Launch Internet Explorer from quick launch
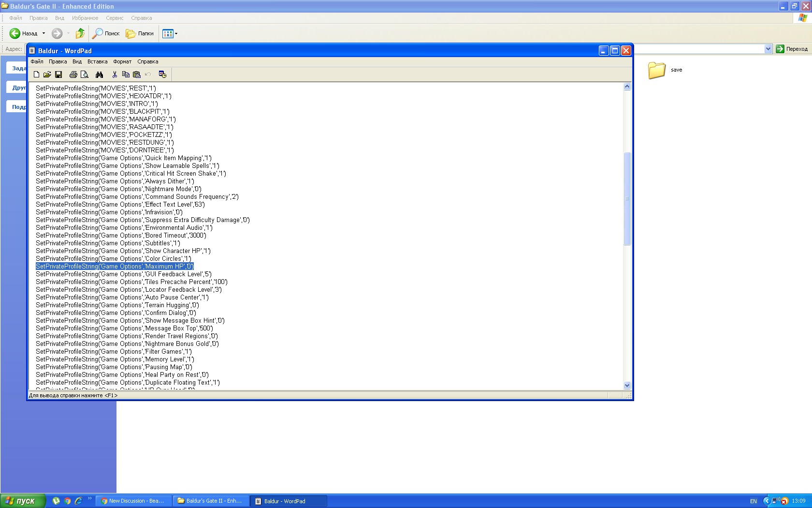 (x=79, y=501)
